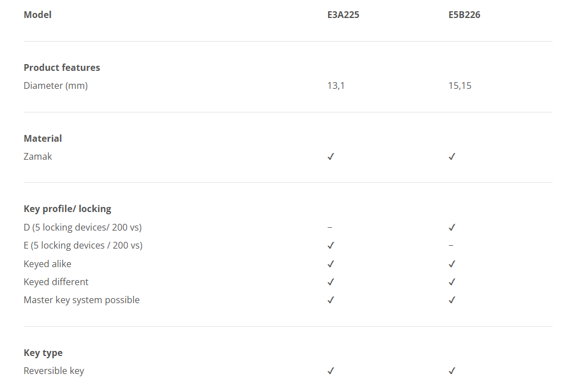Click the E3A225 model column header
The height and width of the screenshot is (392, 561).
pos(343,15)
